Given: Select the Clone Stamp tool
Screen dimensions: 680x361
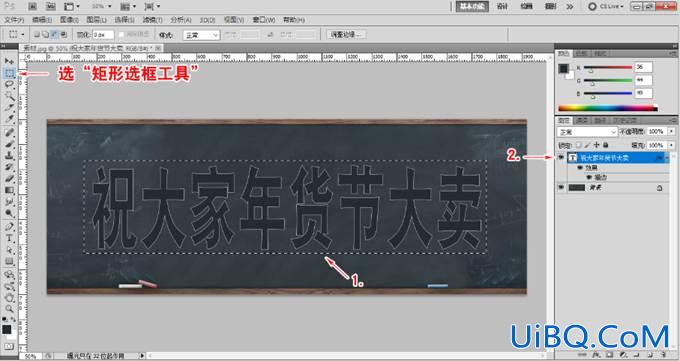Looking at the screenshot, I should [9, 155].
